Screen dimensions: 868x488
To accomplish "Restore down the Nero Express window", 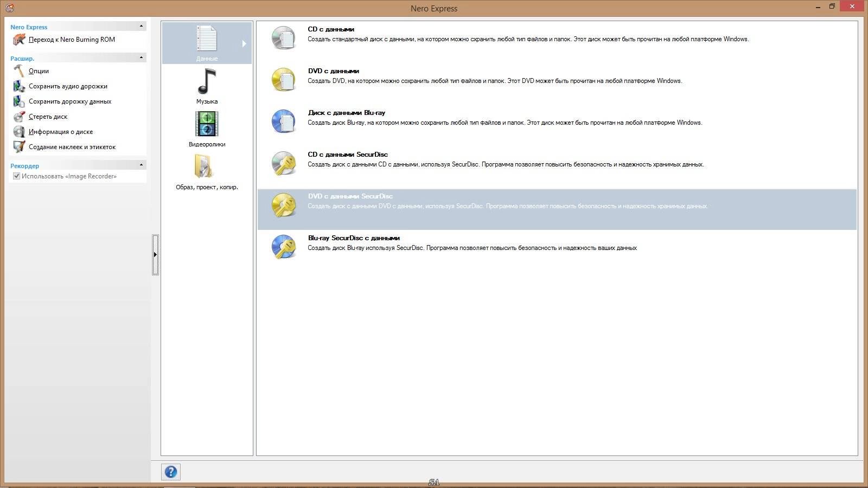I will pyautogui.click(x=832, y=7).
